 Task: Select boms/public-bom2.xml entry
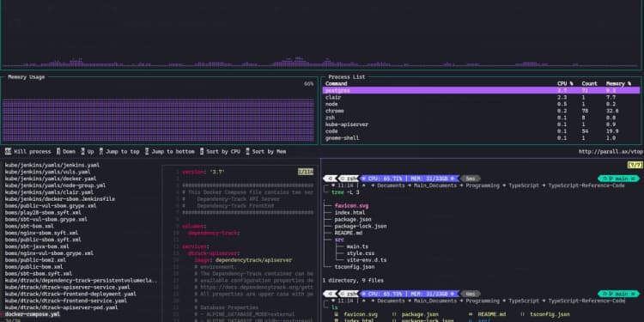35,260
